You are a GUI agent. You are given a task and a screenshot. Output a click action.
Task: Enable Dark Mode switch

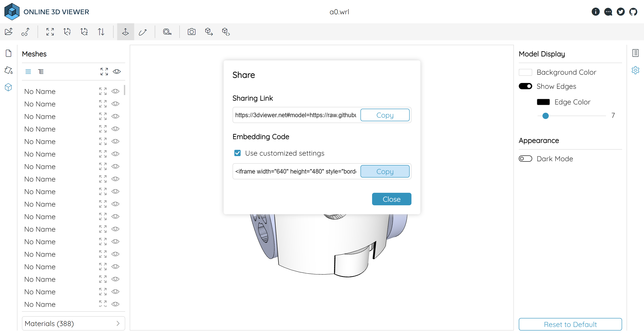[525, 159]
